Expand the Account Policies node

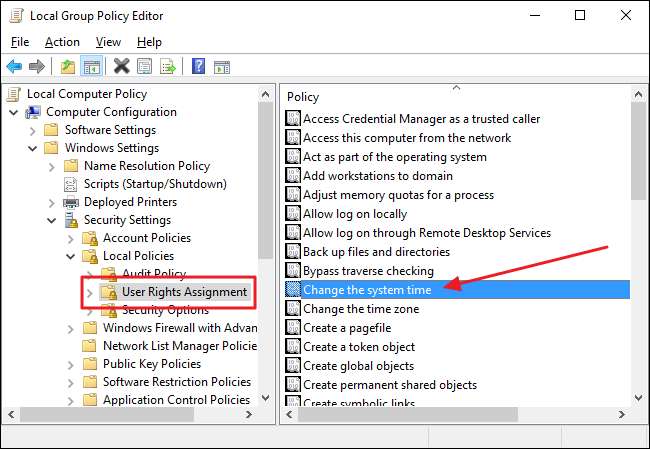[71, 239]
